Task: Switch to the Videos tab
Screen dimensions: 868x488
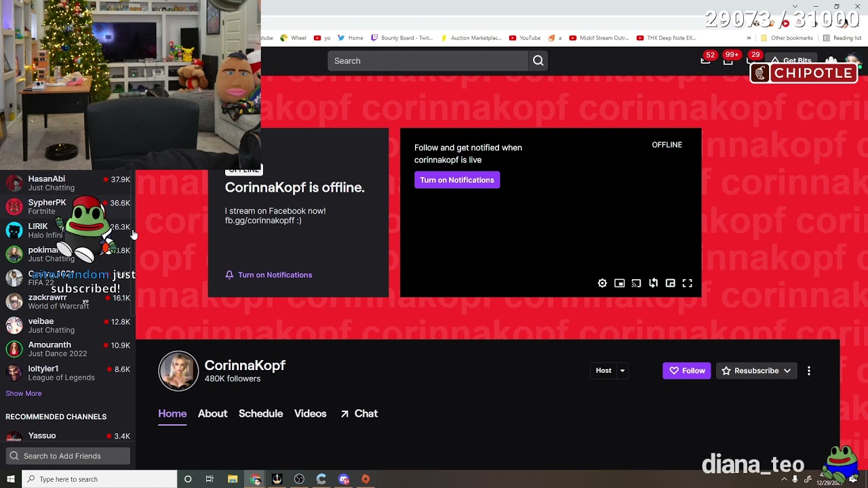Action: pos(310,413)
